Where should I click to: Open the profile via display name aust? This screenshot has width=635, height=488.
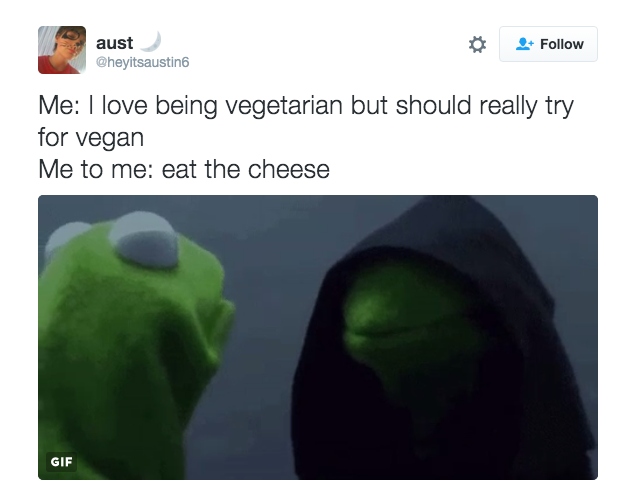click(114, 43)
